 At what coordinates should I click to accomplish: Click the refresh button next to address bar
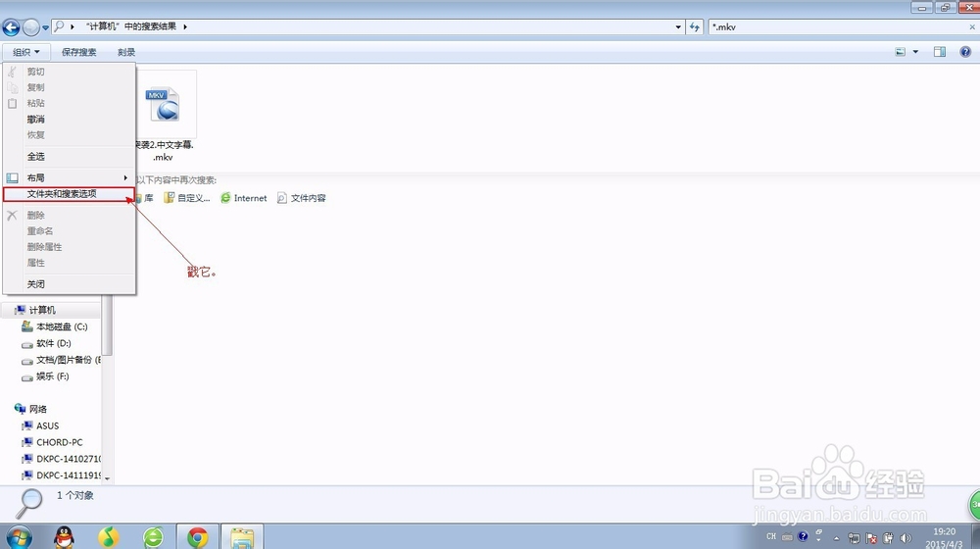click(x=695, y=26)
